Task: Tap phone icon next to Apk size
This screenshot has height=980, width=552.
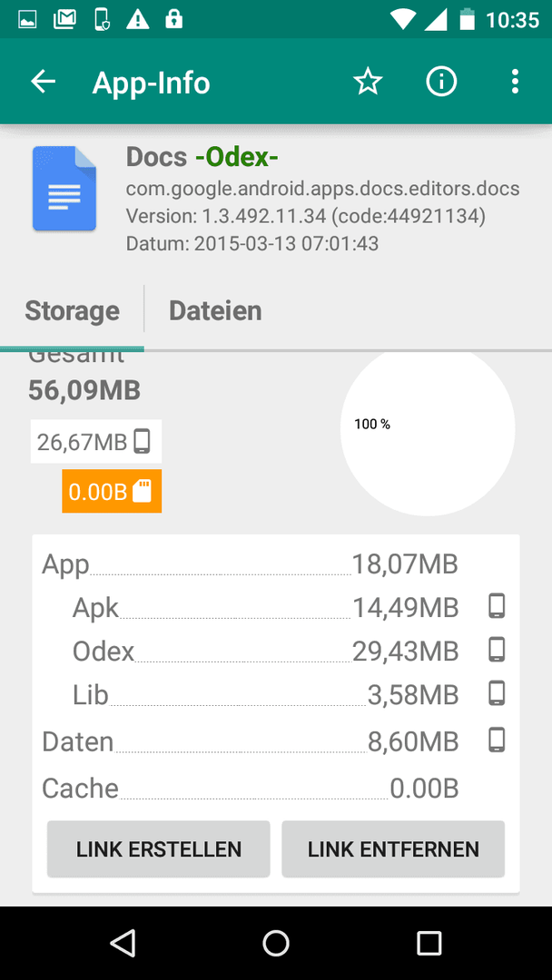Action: (497, 606)
